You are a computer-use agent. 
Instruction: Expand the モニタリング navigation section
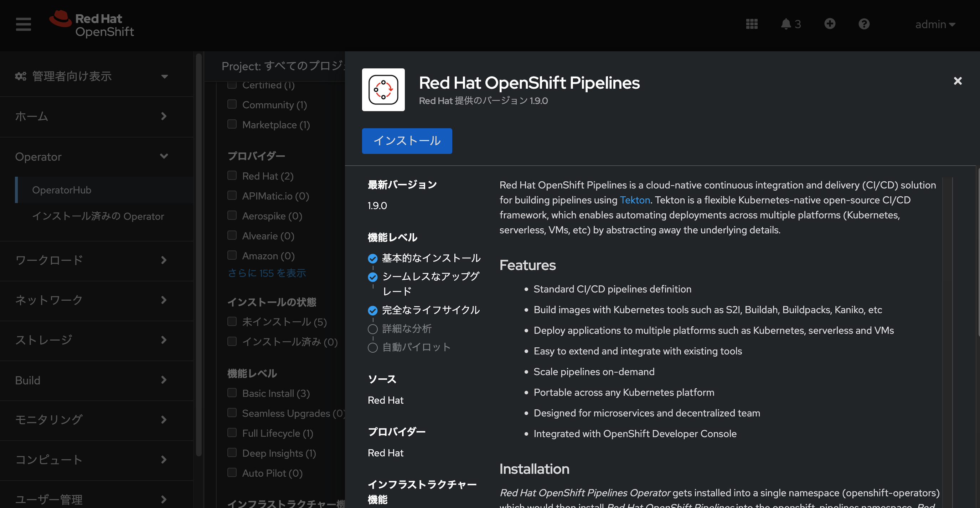click(97, 420)
